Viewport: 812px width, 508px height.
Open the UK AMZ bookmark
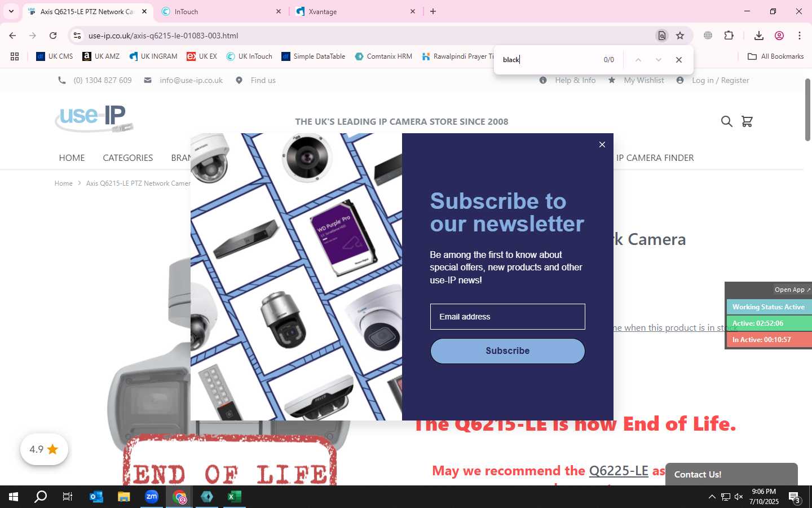(101, 56)
